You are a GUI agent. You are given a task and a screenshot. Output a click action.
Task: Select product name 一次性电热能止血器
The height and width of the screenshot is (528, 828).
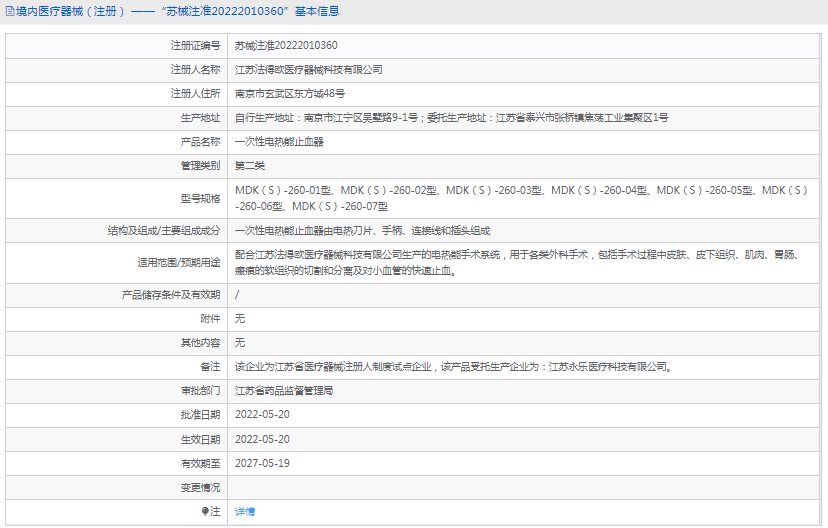point(279,142)
